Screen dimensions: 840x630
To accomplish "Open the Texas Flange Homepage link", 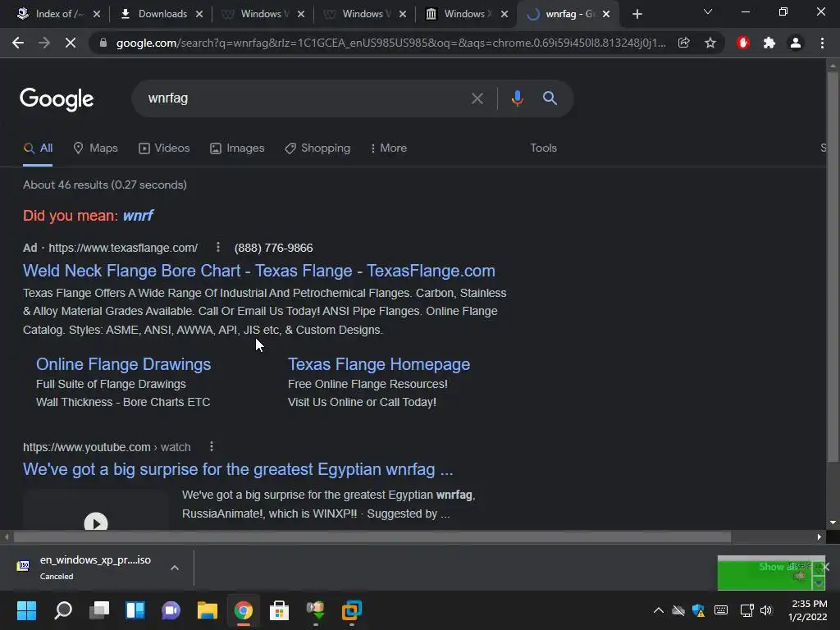I will (379, 364).
